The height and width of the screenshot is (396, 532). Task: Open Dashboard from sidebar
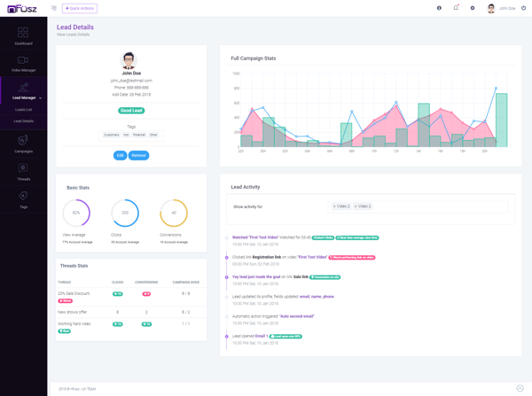click(x=23, y=36)
